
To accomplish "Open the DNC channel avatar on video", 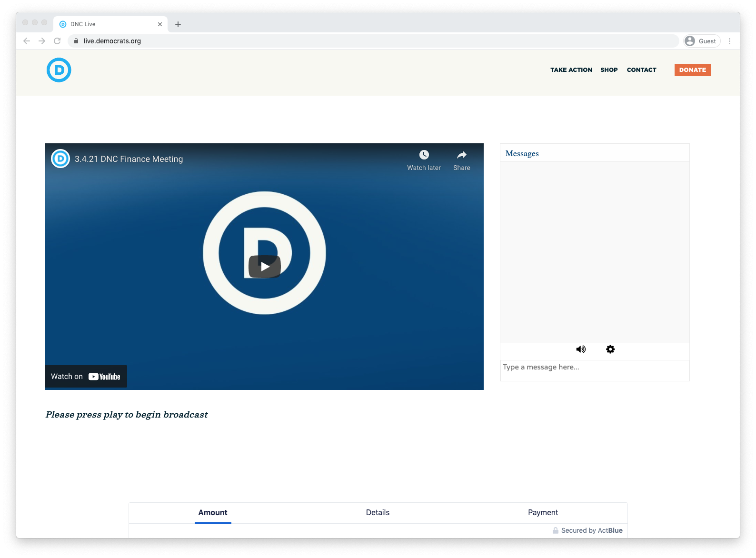I will point(60,159).
